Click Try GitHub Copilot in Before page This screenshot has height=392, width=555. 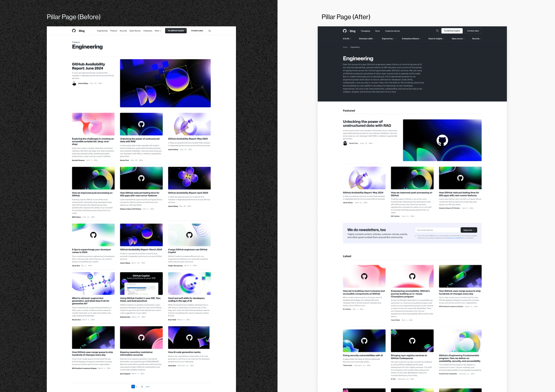click(176, 31)
